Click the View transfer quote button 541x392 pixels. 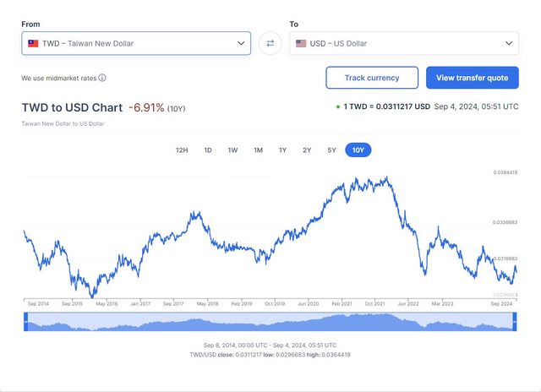(x=472, y=78)
